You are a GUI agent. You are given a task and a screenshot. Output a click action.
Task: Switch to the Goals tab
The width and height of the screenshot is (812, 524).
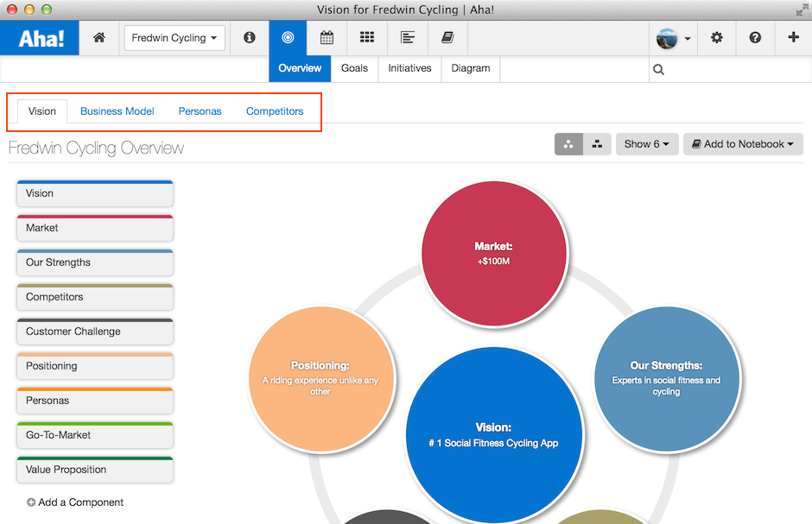coord(355,68)
